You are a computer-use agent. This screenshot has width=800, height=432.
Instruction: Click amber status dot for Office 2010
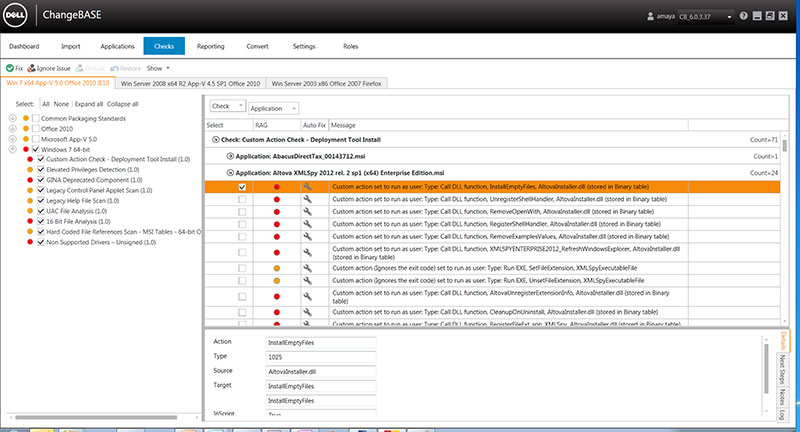pyautogui.click(x=26, y=129)
